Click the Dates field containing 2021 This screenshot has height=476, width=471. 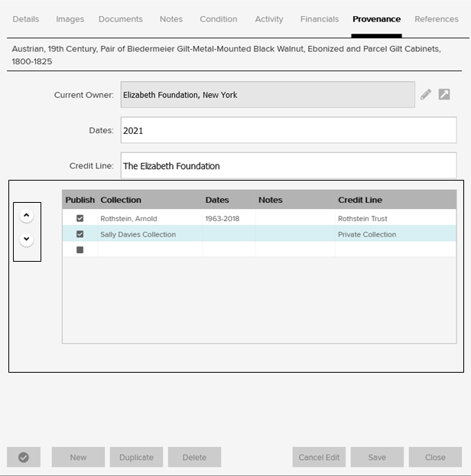[288, 131]
